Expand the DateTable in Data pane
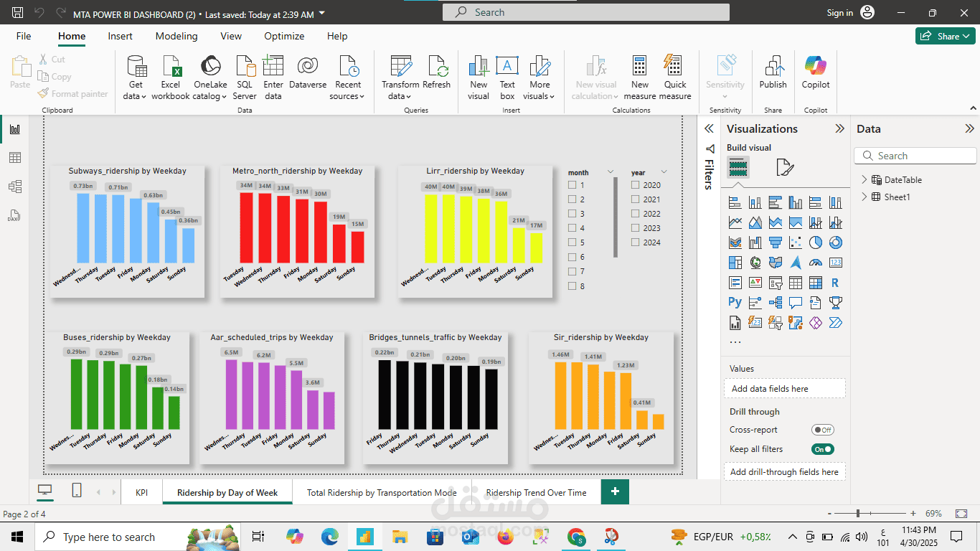980x551 pixels. coord(864,180)
